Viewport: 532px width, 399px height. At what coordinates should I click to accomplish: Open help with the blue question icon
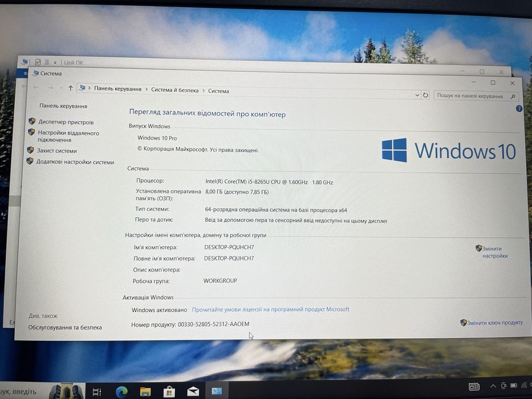coord(519,109)
